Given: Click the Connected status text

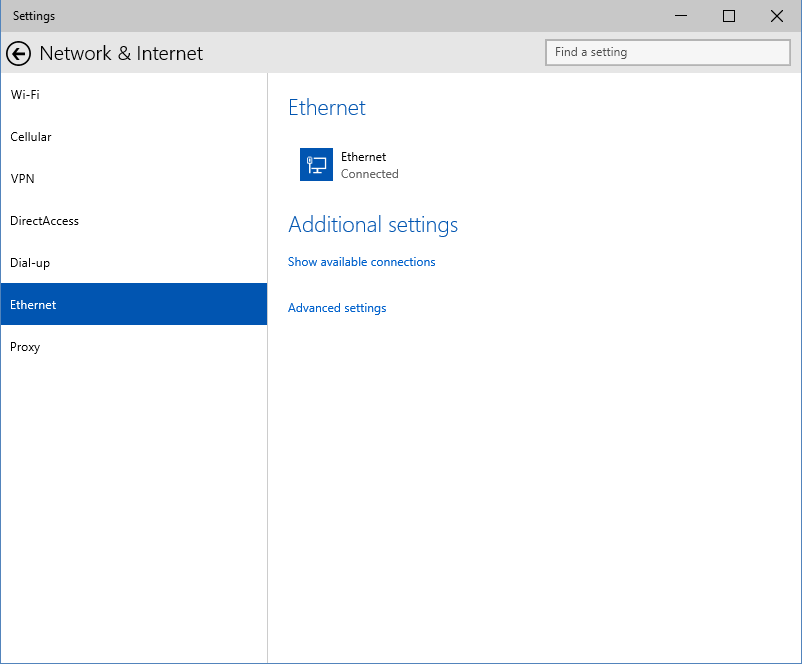Looking at the screenshot, I should [x=369, y=174].
